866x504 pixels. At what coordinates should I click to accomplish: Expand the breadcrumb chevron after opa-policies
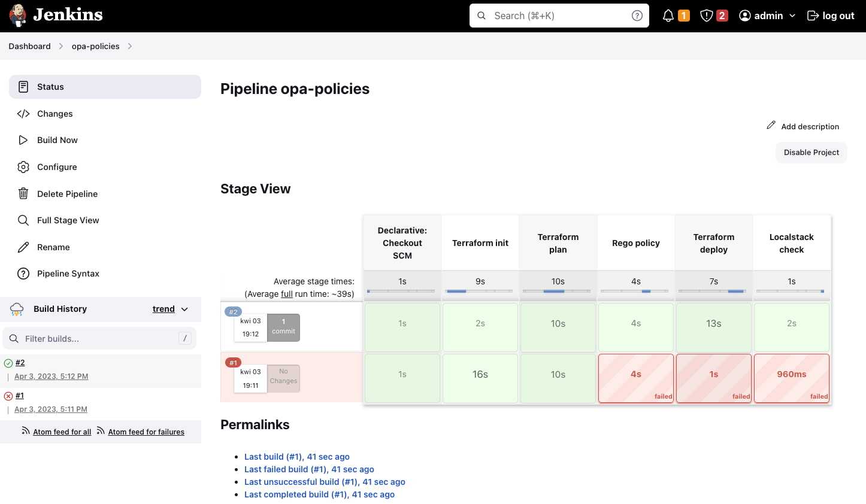[x=130, y=46]
